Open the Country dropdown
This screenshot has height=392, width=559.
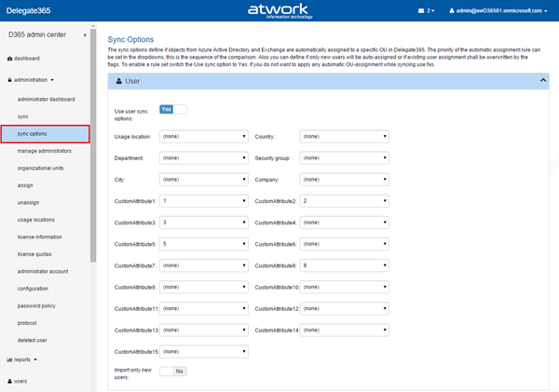tap(344, 137)
